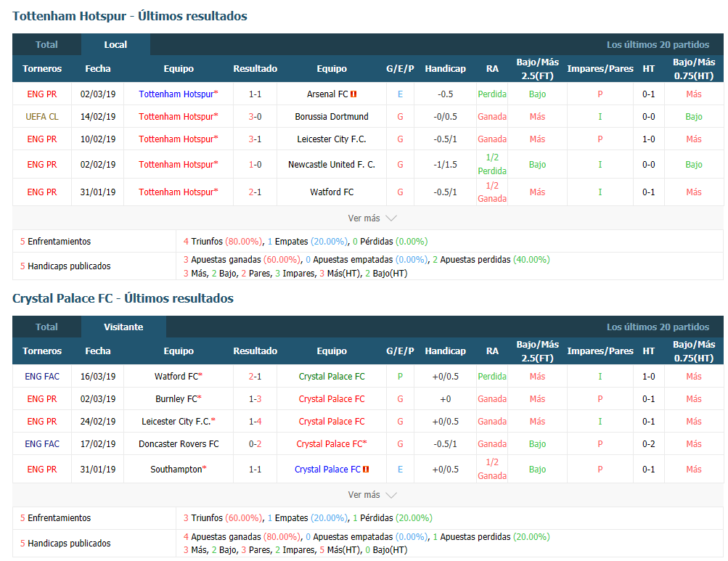Open Watford FC link in the 31/01/19 Tottenham row
Viewport: 728px width, 561px height.
tap(332, 192)
